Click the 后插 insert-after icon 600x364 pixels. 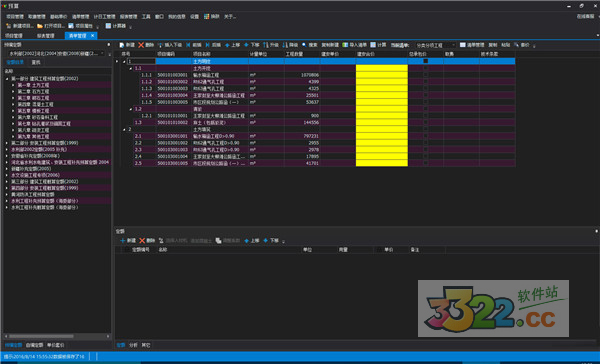(208, 45)
